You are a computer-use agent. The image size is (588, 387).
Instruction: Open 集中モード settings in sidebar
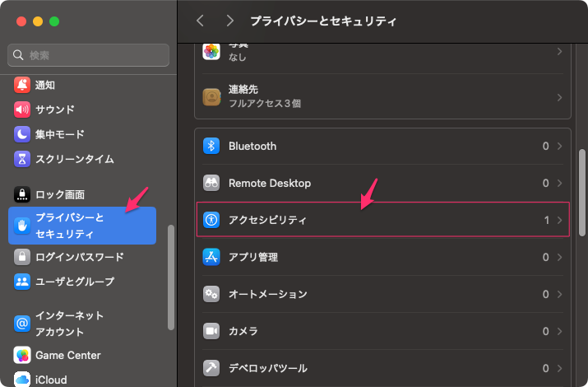pos(59,134)
